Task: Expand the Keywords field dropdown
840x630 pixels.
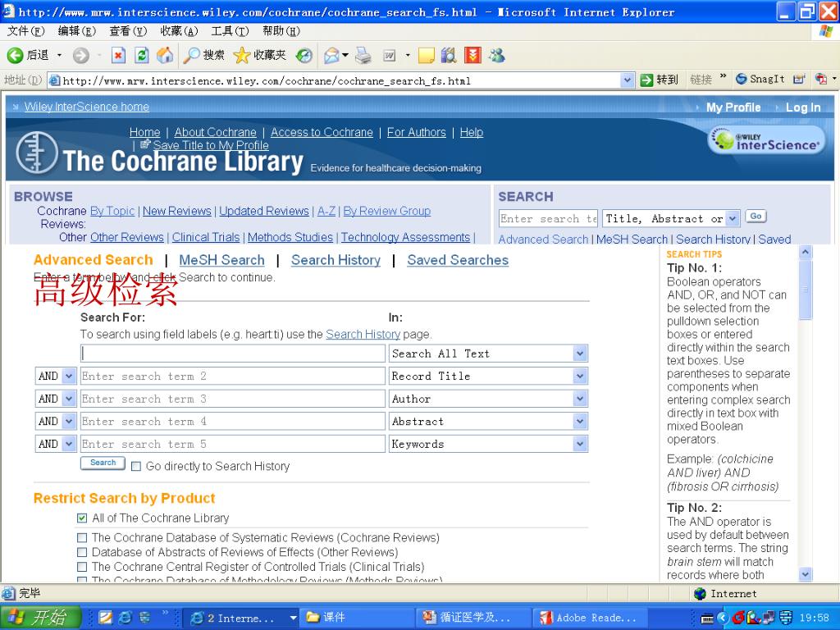Action: tap(580, 444)
